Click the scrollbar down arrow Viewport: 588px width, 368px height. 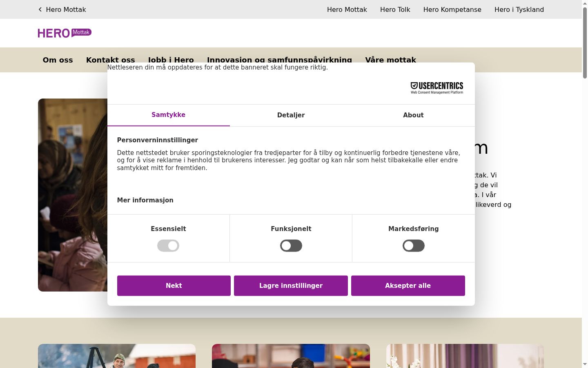pyautogui.click(x=585, y=364)
